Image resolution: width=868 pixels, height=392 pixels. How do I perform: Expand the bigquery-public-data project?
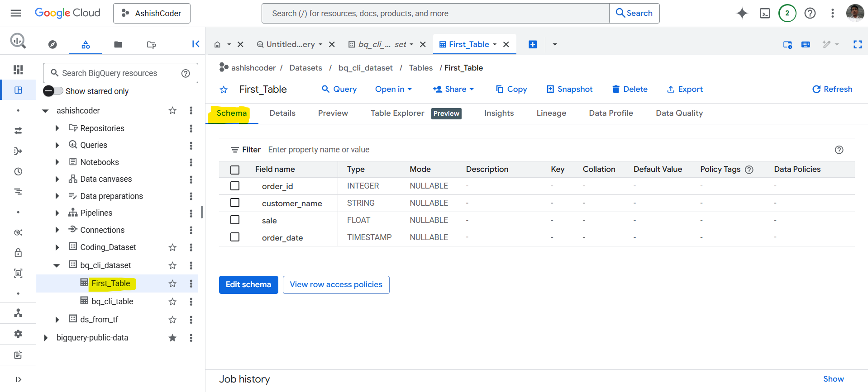(x=46, y=338)
